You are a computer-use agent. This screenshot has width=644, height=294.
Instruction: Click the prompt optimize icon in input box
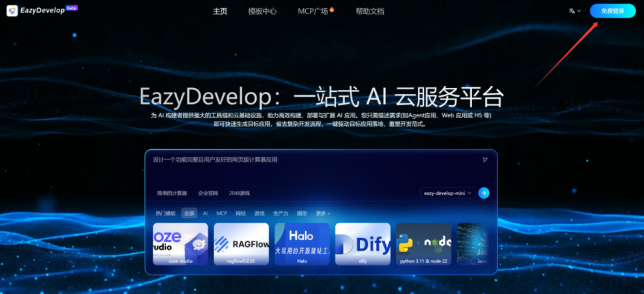tap(485, 159)
